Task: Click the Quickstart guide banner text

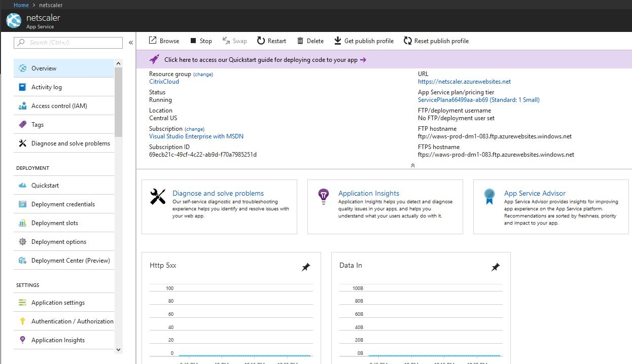Action: point(261,60)
